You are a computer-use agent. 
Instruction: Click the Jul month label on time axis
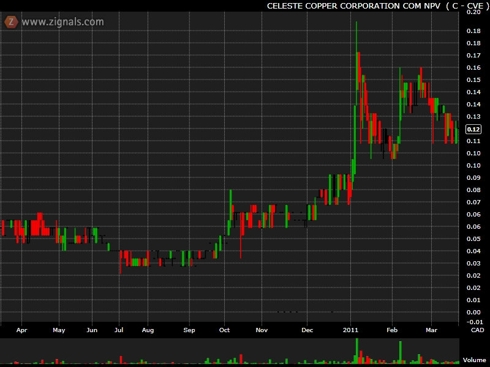point(119,330)
